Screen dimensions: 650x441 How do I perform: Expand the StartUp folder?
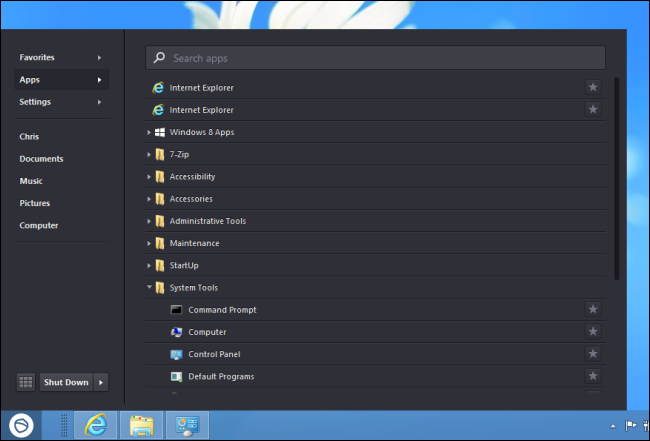tap(149, 265)
